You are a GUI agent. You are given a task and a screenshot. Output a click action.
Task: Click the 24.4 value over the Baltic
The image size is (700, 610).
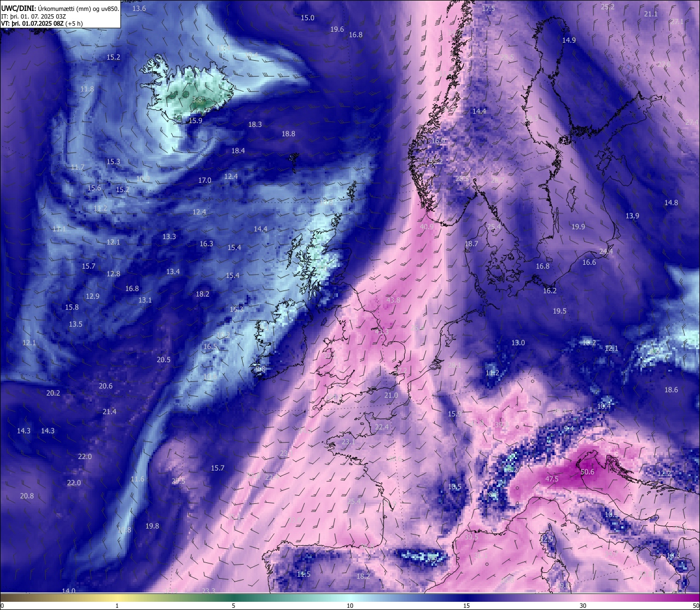tap(606, 251)
